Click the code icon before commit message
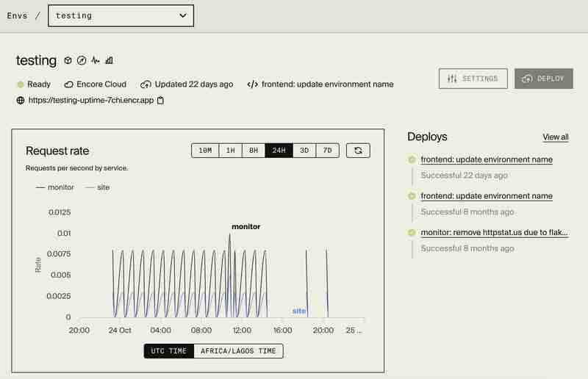The width and height of the screenshot is (588, 379). coord(252,84)
